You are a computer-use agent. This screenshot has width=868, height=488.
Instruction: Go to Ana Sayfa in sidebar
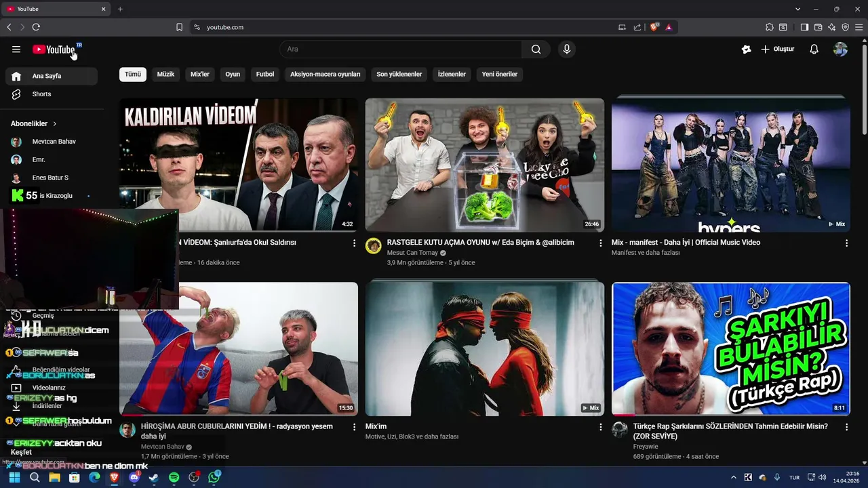[x=52, y=76]
